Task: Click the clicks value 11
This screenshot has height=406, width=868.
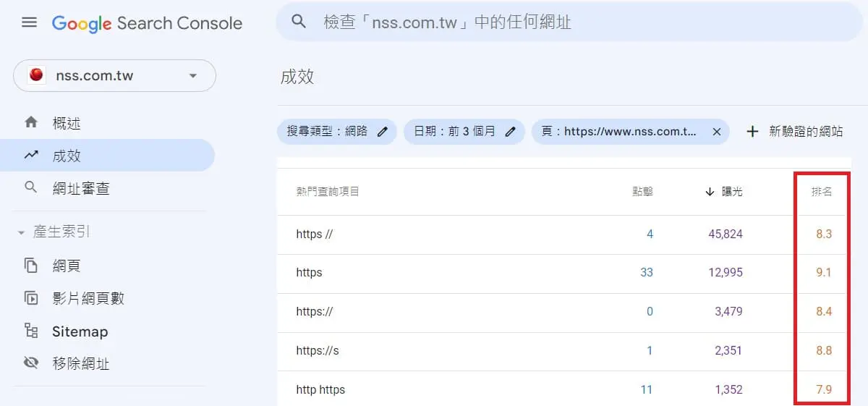Action: click(x=647, y=390)
